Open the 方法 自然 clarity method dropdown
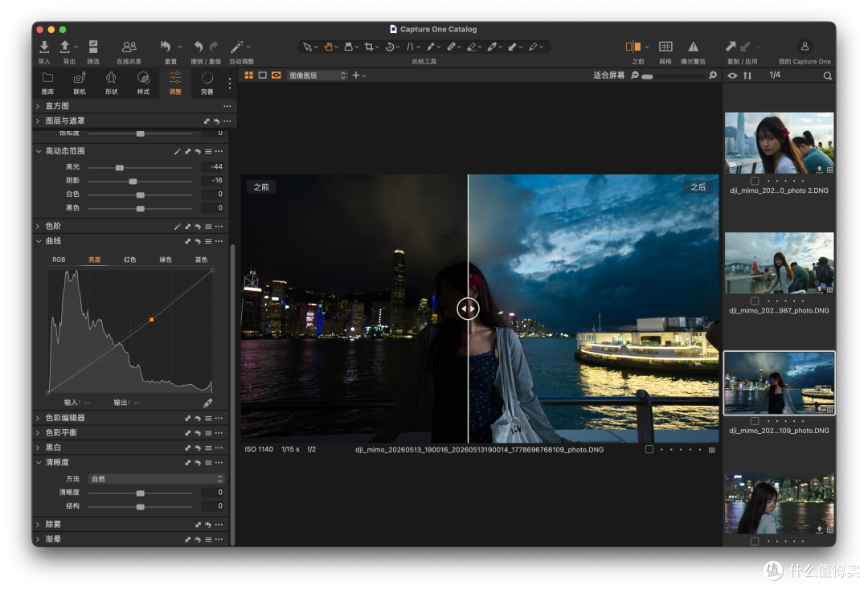 click(156, 479)
